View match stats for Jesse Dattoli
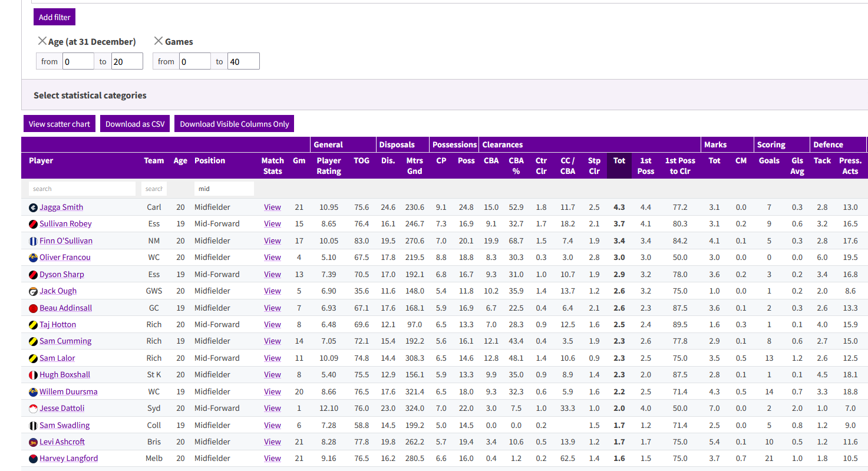 coord(272,409)
